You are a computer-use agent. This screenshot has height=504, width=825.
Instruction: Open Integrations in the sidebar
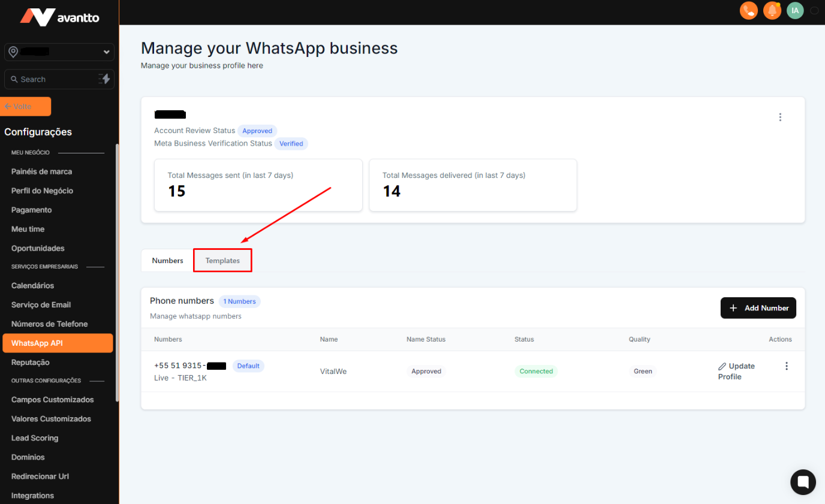pos(32,496)
